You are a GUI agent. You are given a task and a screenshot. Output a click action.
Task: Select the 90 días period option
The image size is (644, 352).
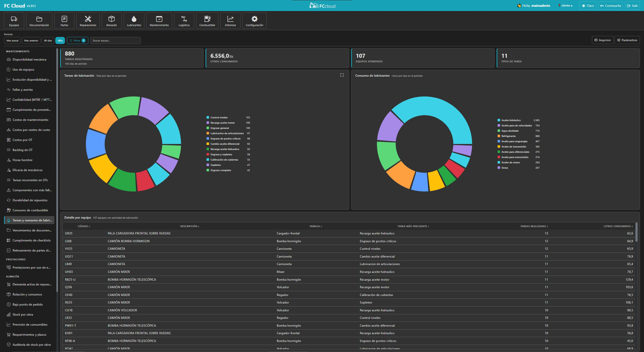48,40
